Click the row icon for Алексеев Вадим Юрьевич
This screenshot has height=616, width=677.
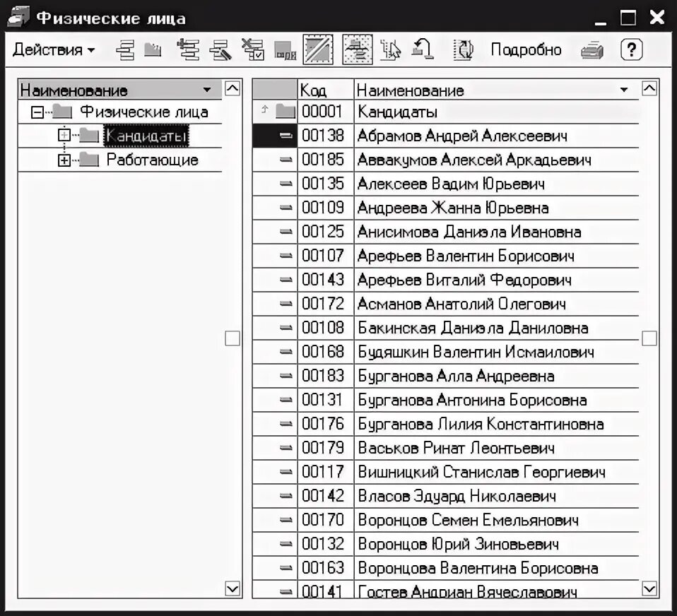(285, 184)
